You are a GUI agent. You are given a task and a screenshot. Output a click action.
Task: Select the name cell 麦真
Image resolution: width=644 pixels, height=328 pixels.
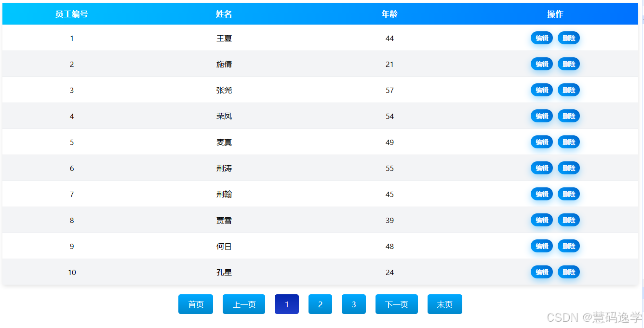[224, 142]
